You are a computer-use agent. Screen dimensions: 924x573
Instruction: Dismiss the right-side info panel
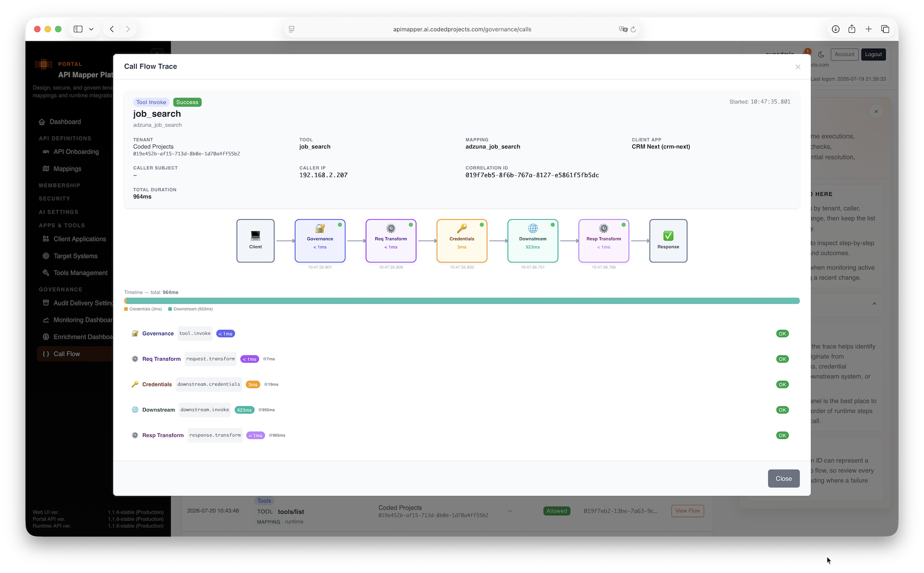coord(876,112)
